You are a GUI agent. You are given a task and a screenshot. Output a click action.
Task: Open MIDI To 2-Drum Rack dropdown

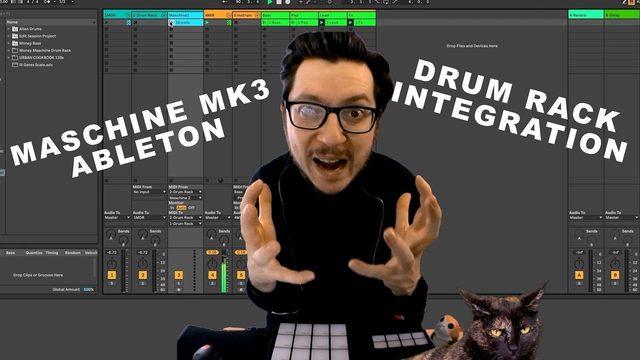(x=185, y=218)
